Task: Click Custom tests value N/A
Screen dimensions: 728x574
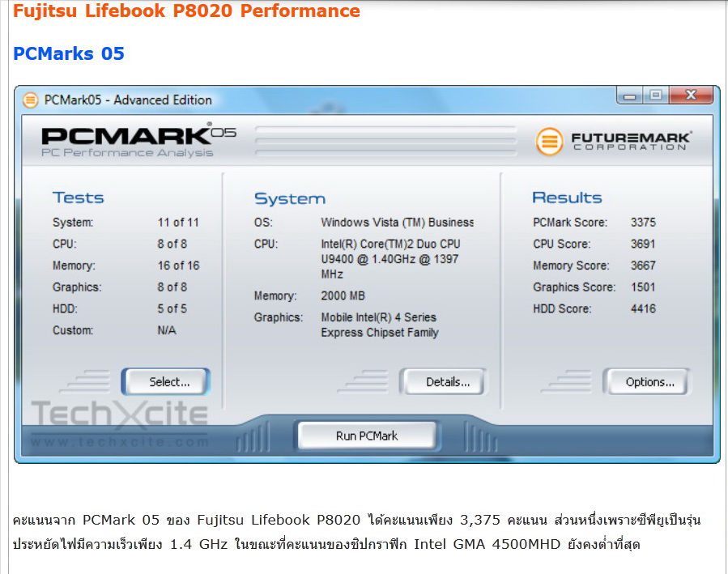Action: 167,330
